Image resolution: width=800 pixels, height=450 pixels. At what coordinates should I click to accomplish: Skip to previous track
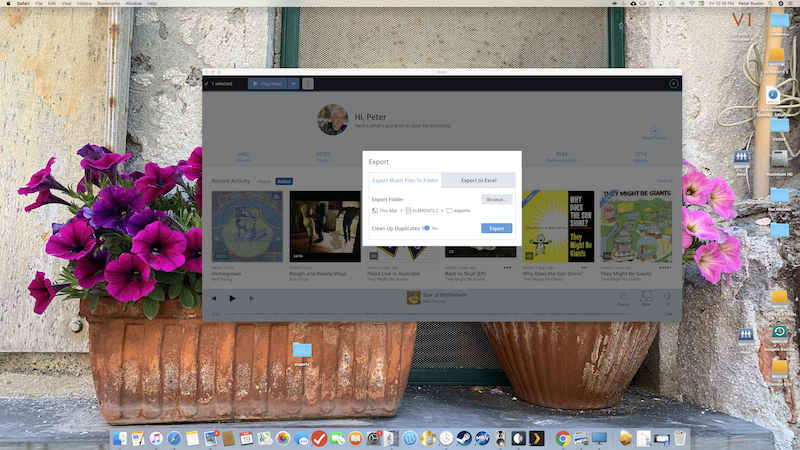click(x=214, y=298)
